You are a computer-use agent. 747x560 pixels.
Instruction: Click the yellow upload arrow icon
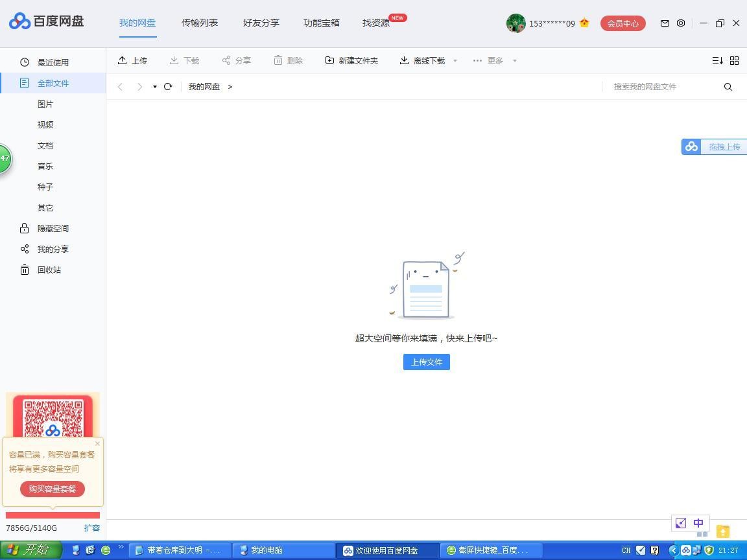point(723,531)
